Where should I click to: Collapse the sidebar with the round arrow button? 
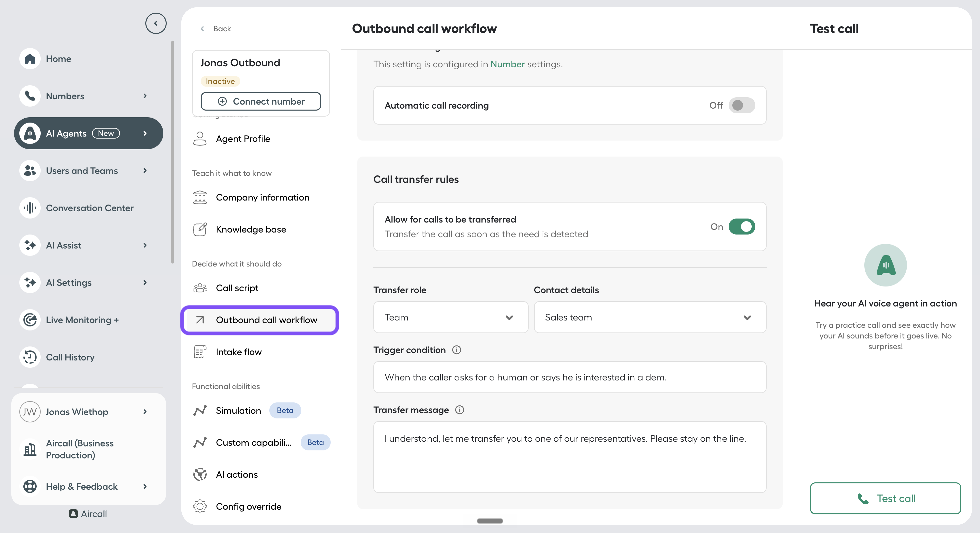156,23
